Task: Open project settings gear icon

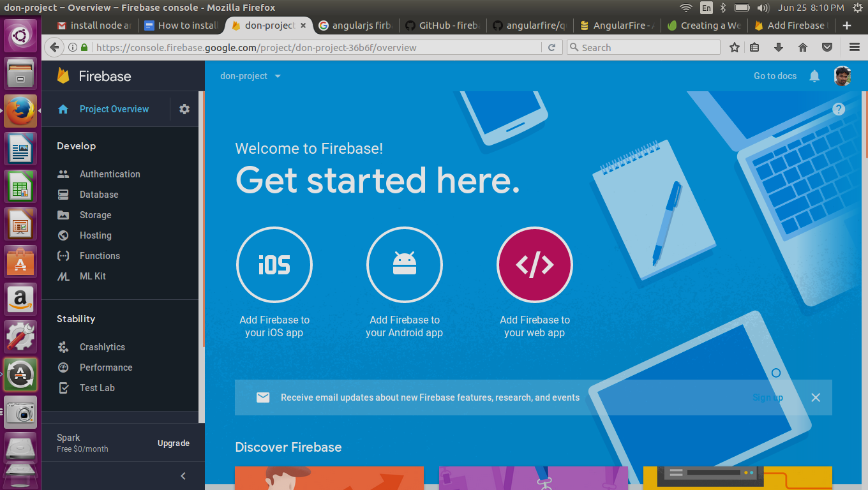Action: tap(184, 109)
